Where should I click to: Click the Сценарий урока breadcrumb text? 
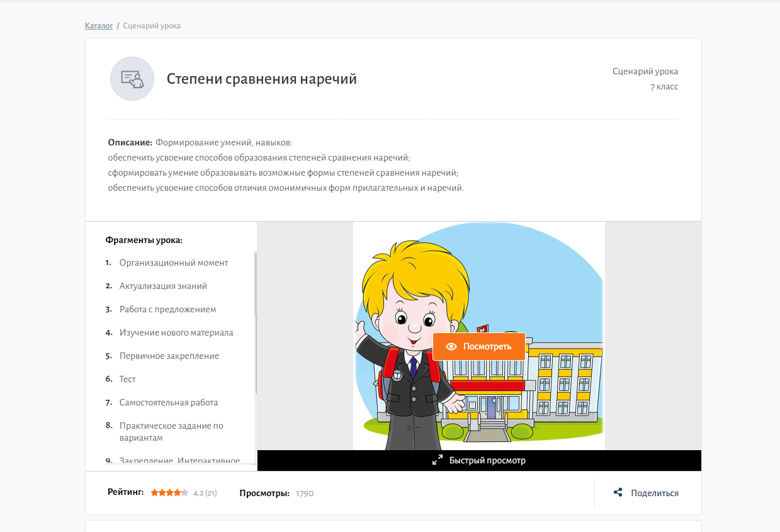pyautogui.click(x=152, y=26)
